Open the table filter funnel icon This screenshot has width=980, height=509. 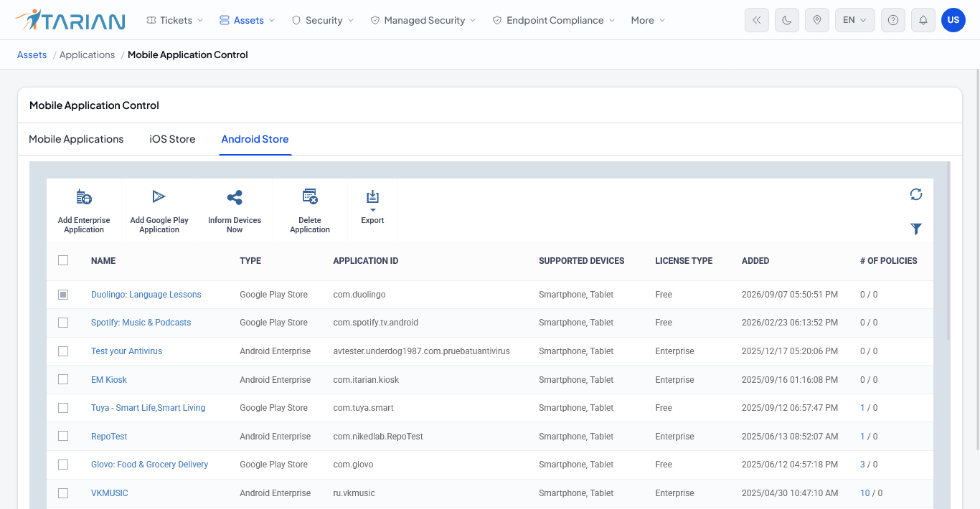point(916,229)
